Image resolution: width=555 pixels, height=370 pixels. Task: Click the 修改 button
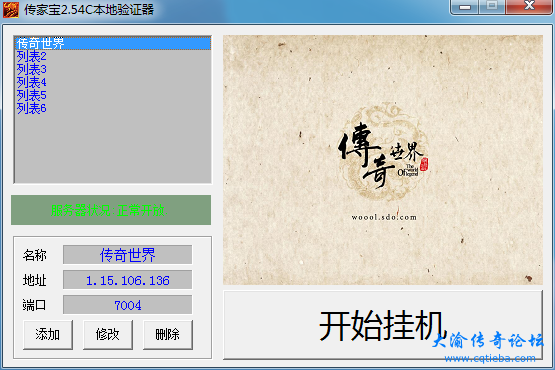click(108, 335)
